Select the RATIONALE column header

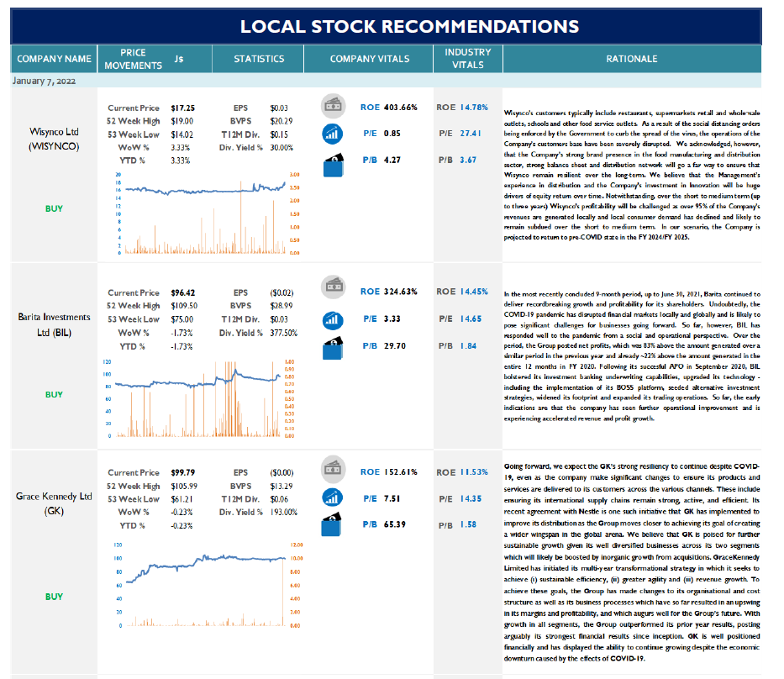point(632,59)
